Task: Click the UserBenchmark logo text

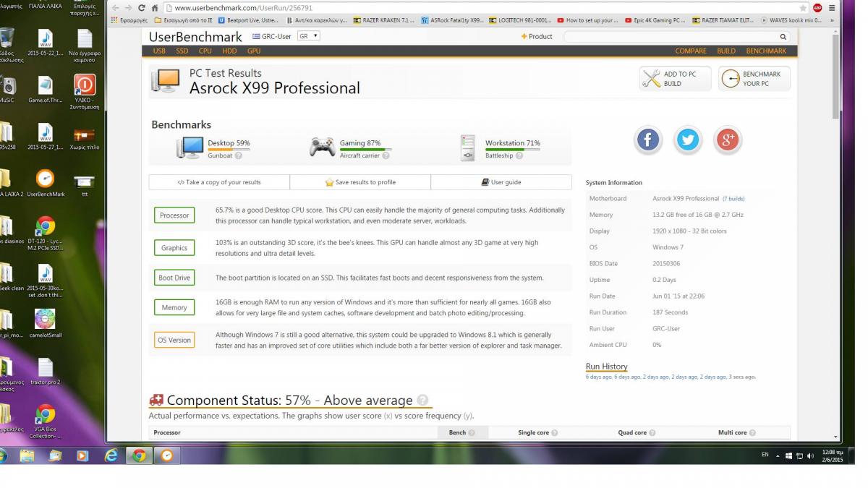Action: [x=195, y=36]
